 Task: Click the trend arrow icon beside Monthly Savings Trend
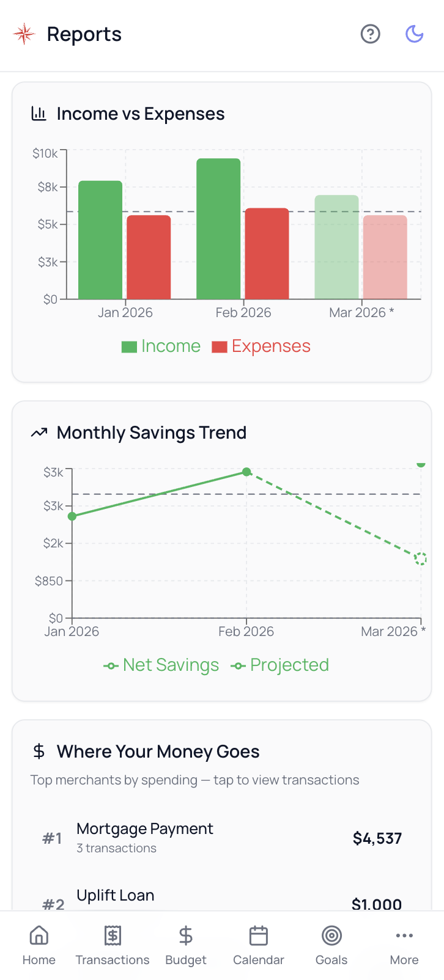coord(39,433)
